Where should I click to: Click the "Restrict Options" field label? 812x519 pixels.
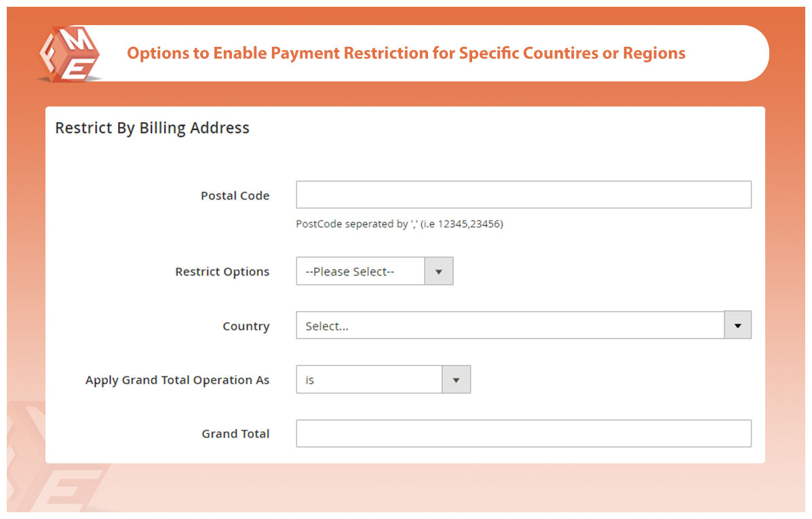pyautogui.click(x=222, y=271)
